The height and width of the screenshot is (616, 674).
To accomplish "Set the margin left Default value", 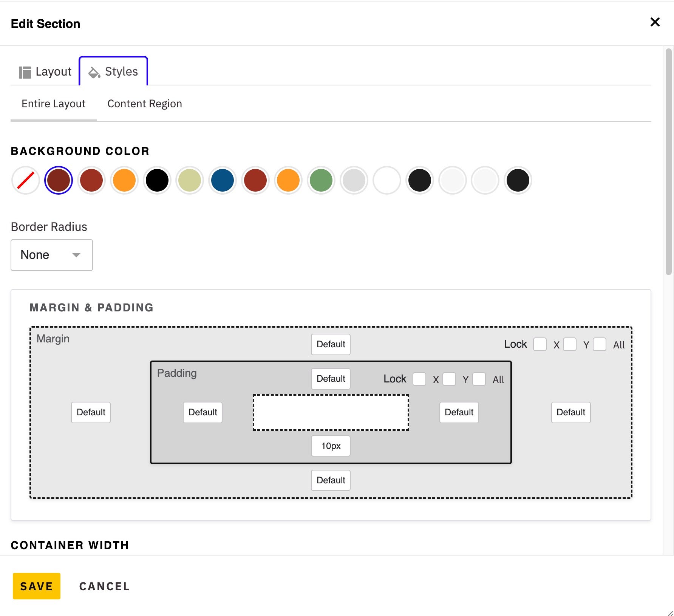I will click(x=91, y=412).
